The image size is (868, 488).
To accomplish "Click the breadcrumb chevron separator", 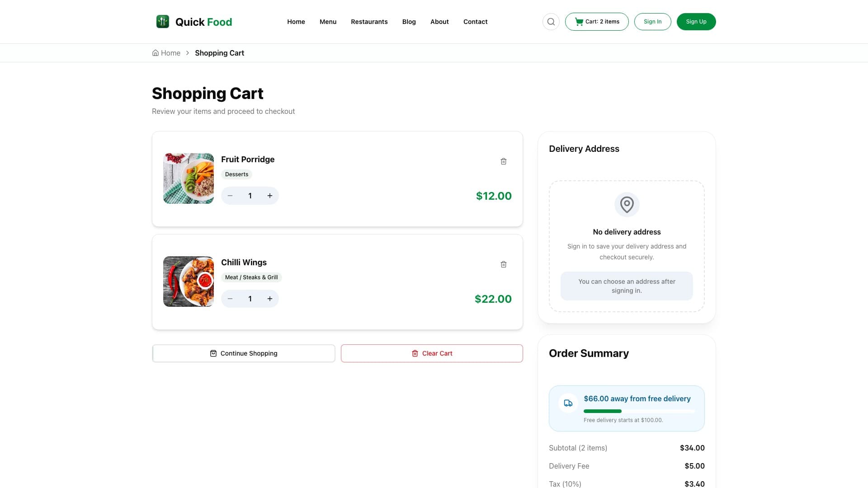I will (188, 53).
